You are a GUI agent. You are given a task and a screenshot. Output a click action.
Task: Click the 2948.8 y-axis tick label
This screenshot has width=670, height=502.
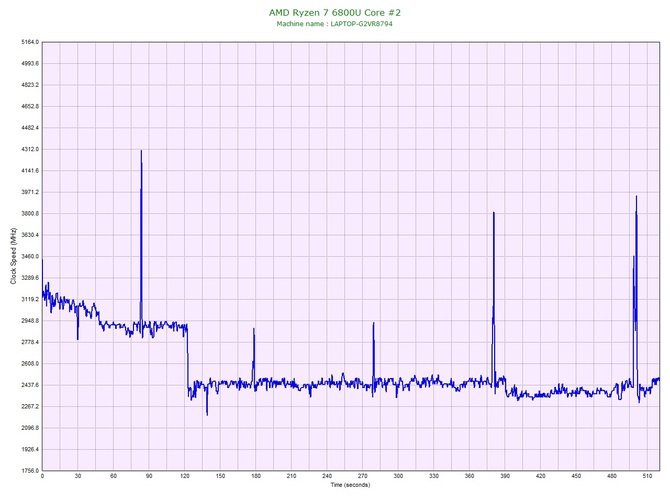pyautogui.click(x=30, y=320)
